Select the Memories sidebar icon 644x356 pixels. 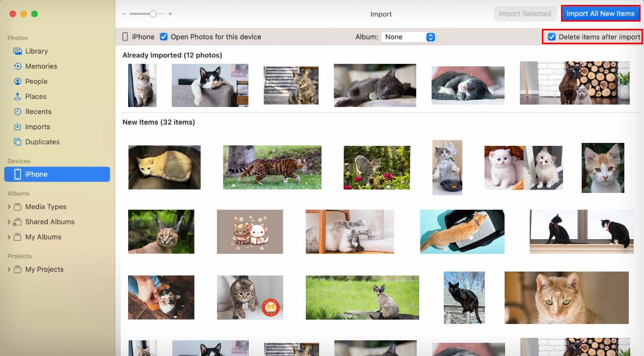pos(18,66)
